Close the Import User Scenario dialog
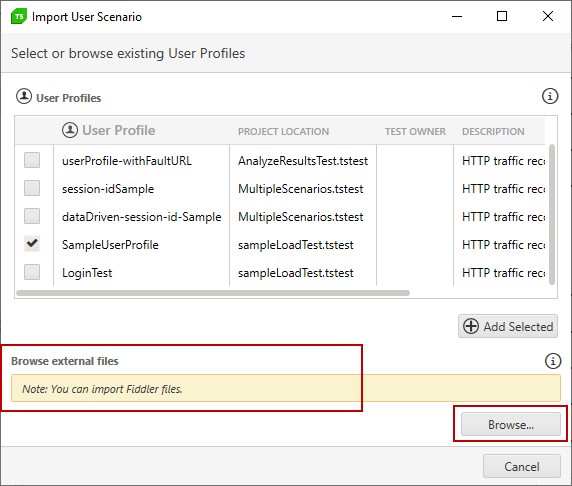This screenshot has width=572, height=486. tap(548, 16)
